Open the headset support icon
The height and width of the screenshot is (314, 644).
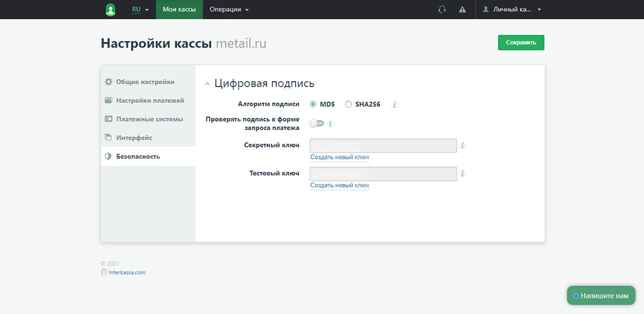pos(442,10)
